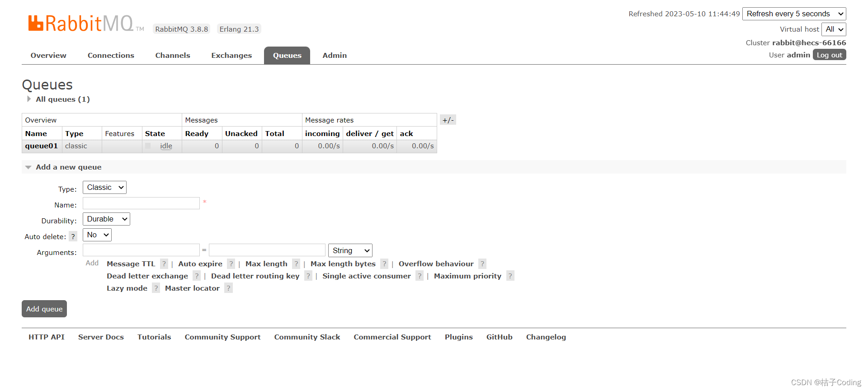Click the RabbitMQ logo
This screenshot has height=391, width=868.
[x=86, y=24]
